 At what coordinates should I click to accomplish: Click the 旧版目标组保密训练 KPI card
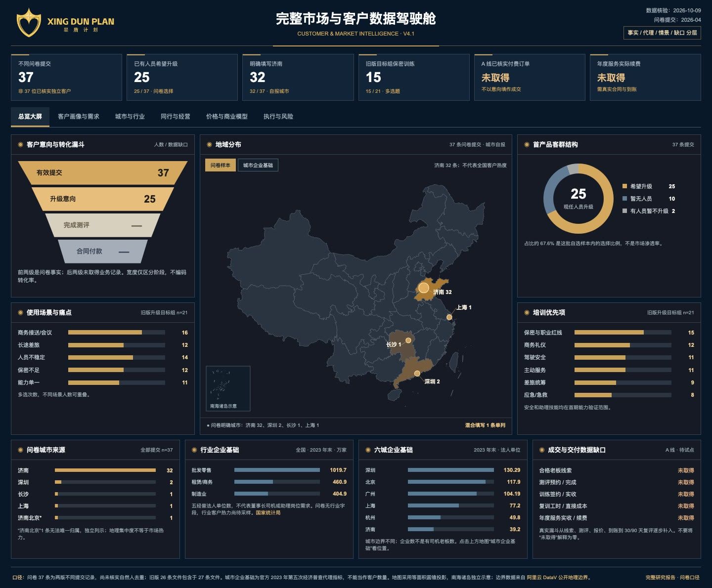(414, 78)
